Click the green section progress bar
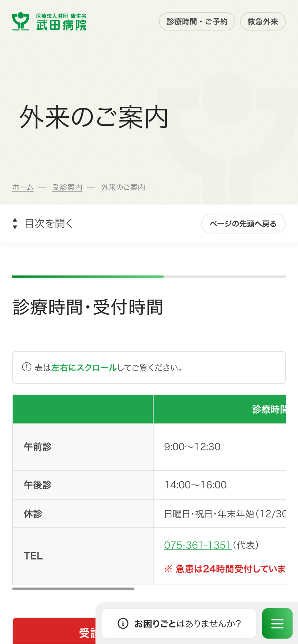The width and height of the screenshot is (298, 644). [x=88, y=277]
